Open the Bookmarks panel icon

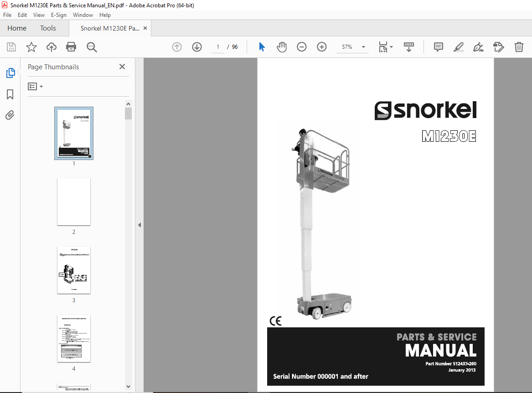click(10, 94)
